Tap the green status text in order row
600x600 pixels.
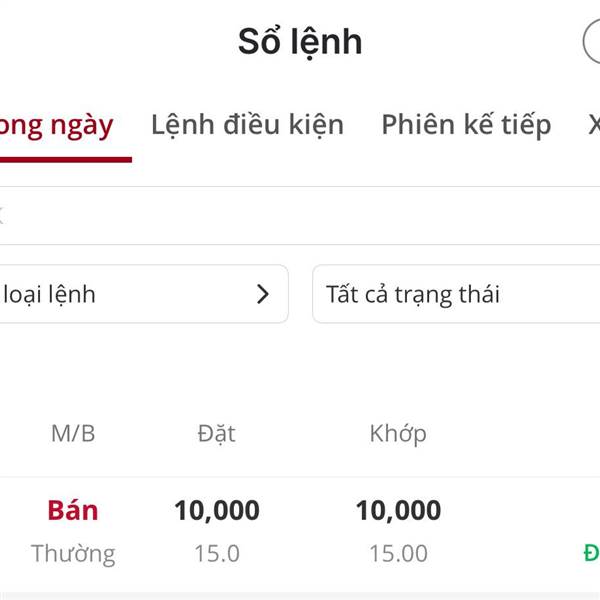point(592,553)
